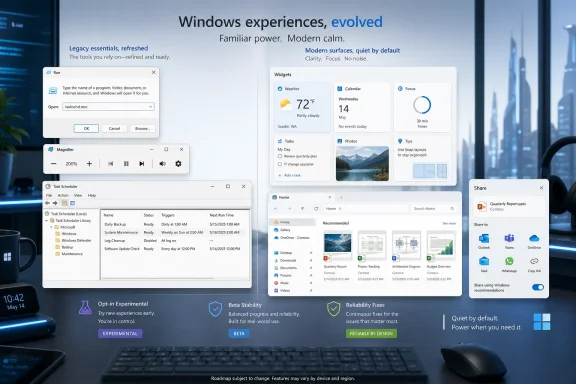Open the Weather widget card
Image resolution: width=576 pixels, height=384 pixels.
[302, 107]
